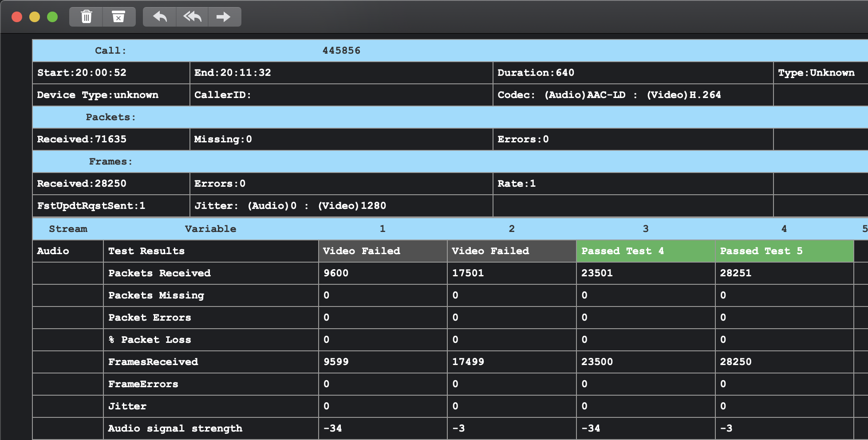The width and height of the screenshot is (868, 440).
Task: Select the Call number 445856
Action: click(x=341, y=51)
